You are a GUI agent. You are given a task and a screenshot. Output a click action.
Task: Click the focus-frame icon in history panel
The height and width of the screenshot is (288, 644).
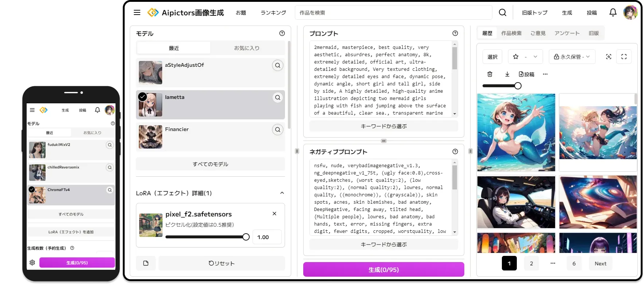(609, 57)
